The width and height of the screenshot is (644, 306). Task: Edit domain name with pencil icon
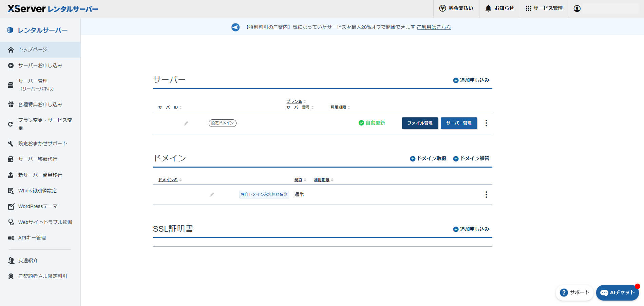pos(212,194)
